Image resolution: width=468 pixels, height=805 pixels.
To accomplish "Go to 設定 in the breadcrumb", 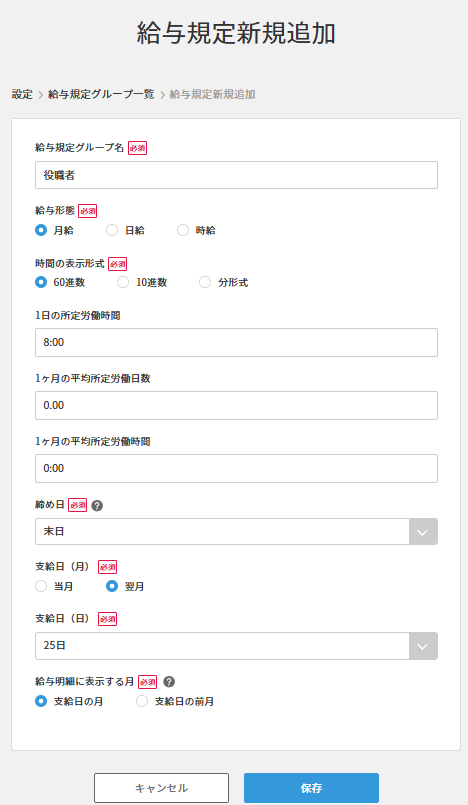I will pyautogui.click(x=22, y=94).
